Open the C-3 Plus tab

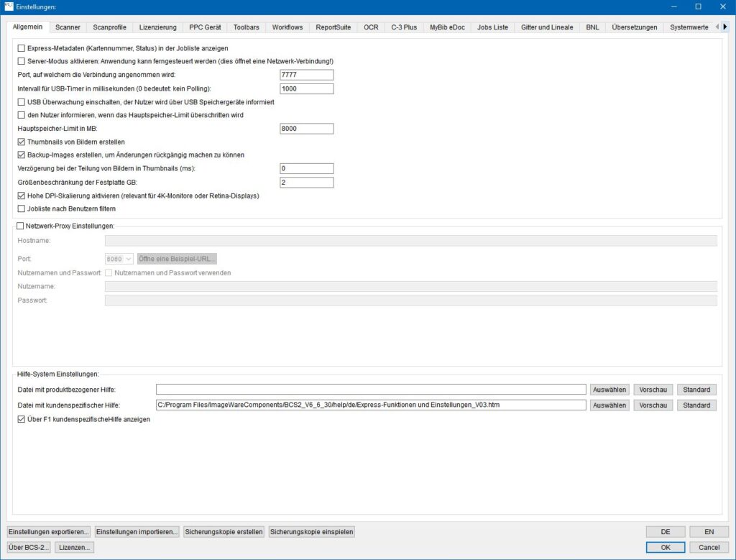(x=404, y=27)
